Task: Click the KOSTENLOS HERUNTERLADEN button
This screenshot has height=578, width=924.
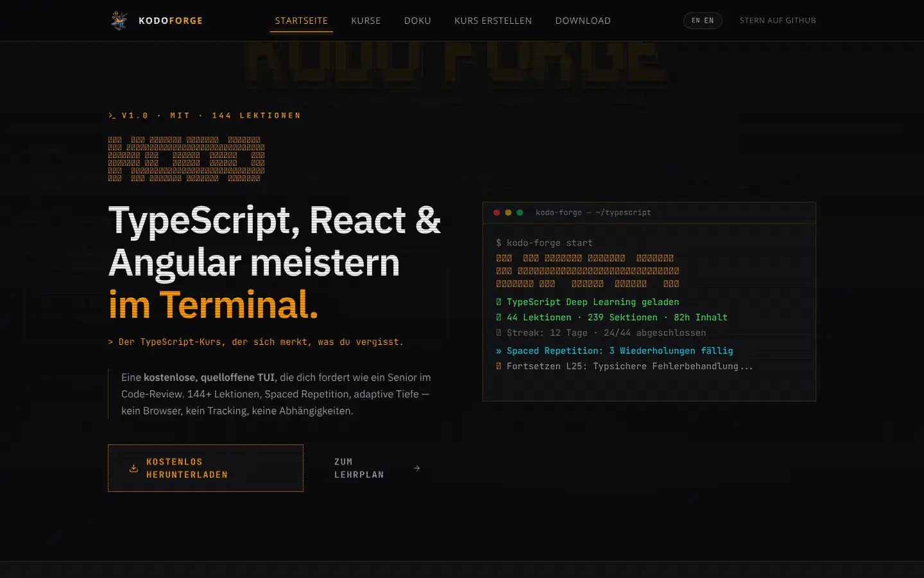Action: coord(205,468)
